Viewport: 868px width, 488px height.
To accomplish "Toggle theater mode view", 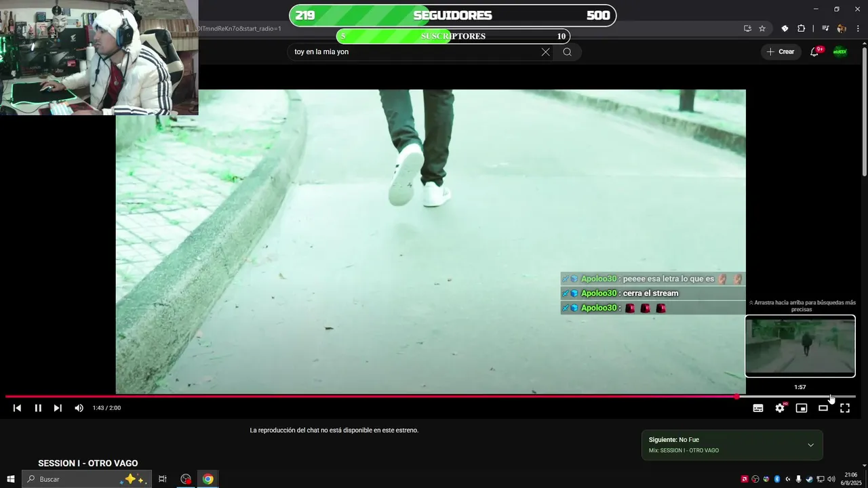I will click(823, 408).
